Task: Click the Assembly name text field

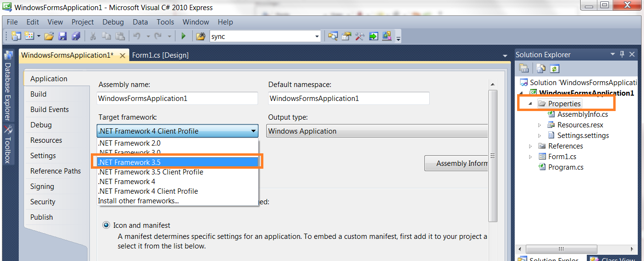Action: [x=177, y=99]
